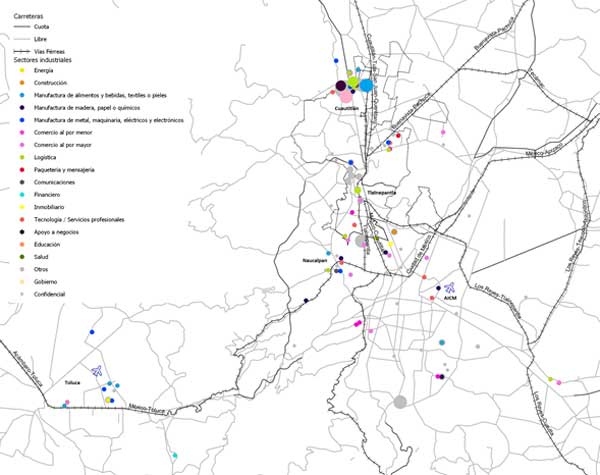600x475 pixels.
Task: Click the 'Ciudad de México' map label
Action: tap(419, 254)
